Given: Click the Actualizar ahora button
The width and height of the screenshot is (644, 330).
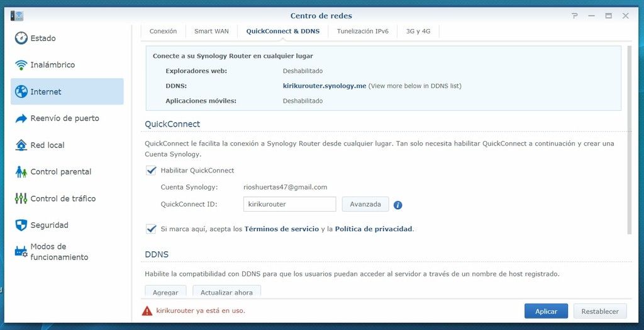Looking at the screenshot, I should tap(226, 292).
